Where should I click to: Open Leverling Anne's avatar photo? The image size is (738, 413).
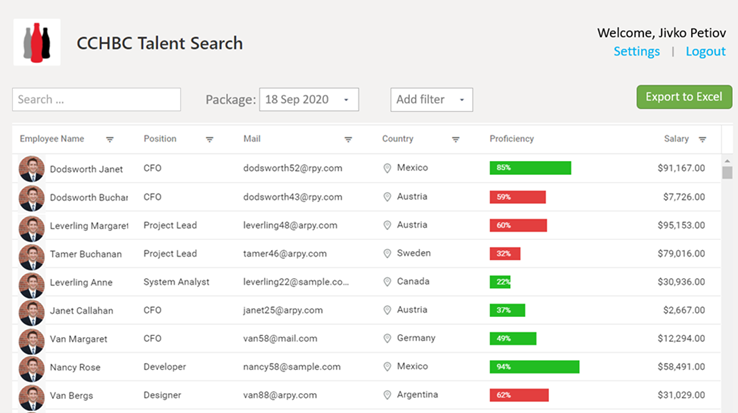pos(32,285)
